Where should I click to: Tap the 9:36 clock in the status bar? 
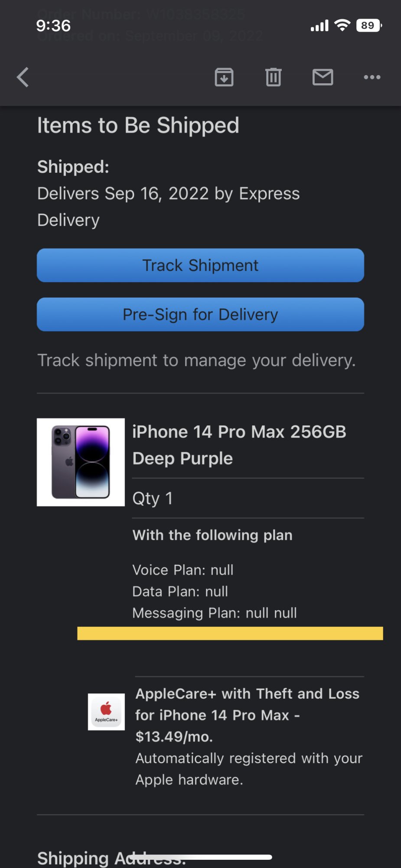coord(53,26)
